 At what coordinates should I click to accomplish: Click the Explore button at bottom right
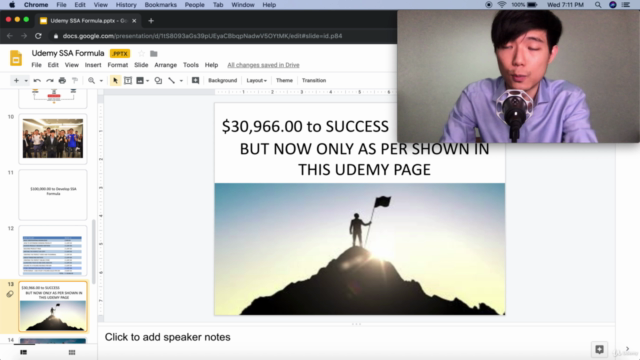pos(599,349)
